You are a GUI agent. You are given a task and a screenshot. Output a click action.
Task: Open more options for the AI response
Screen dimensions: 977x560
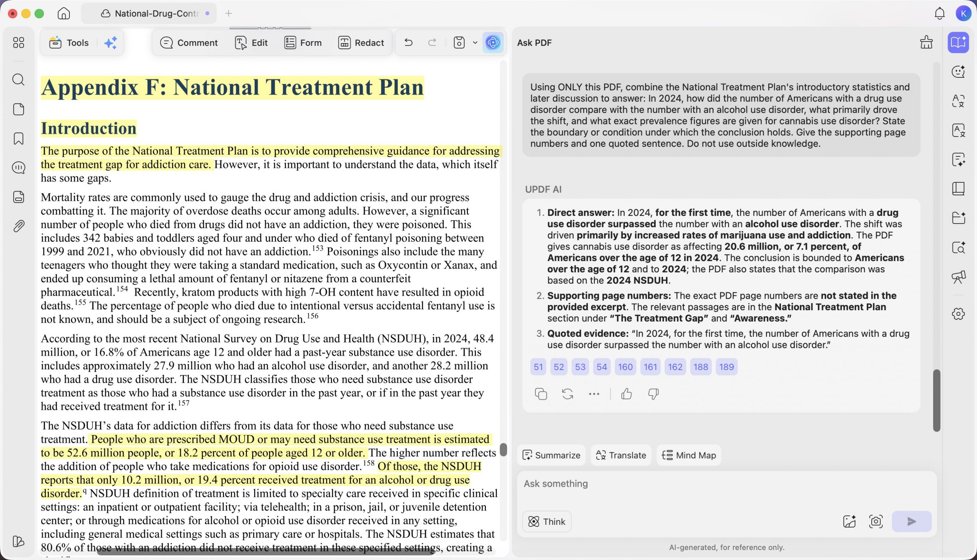point(594,394)
